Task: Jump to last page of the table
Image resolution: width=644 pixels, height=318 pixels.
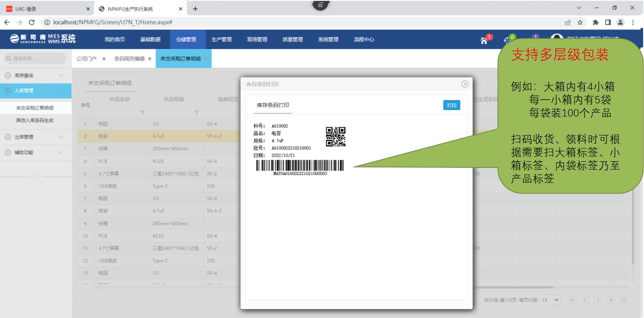Action: click(x=611, y=300)
